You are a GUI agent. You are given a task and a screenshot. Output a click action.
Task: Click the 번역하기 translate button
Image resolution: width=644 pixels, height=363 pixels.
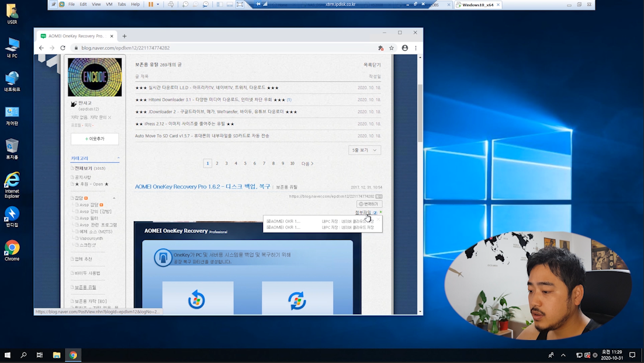click(369, 204)
